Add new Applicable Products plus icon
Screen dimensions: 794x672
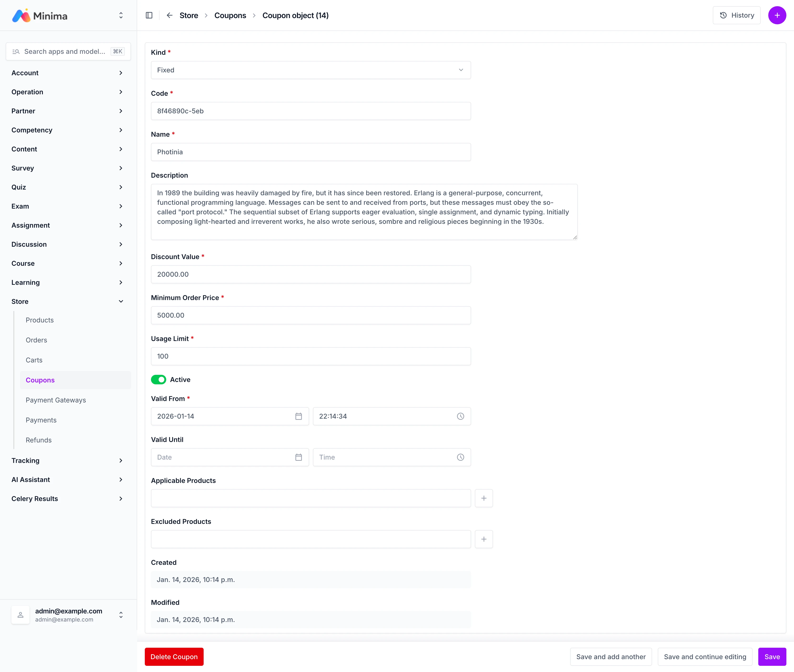pos(483,498)
